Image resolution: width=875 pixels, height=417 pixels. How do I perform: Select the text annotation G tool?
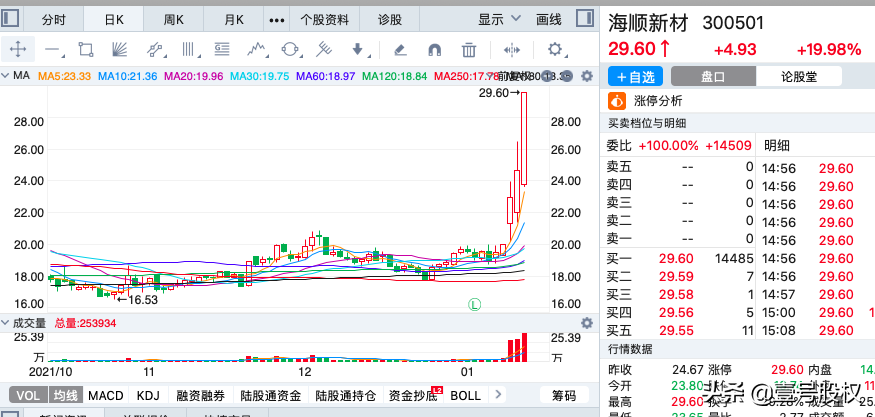click(222, 50)
